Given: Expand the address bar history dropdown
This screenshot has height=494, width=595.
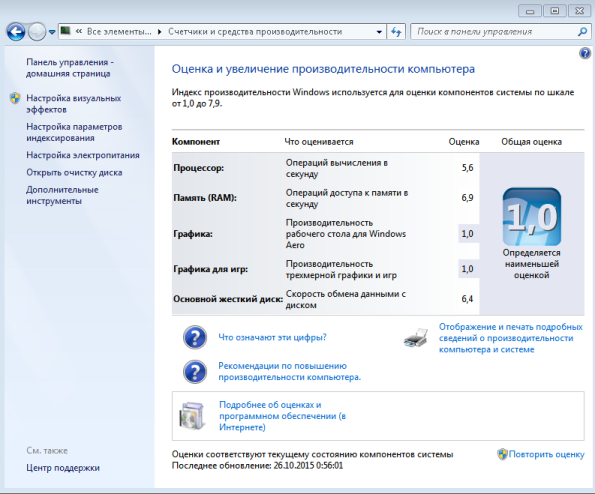Looking at the screenshot, I should point(379,32).
